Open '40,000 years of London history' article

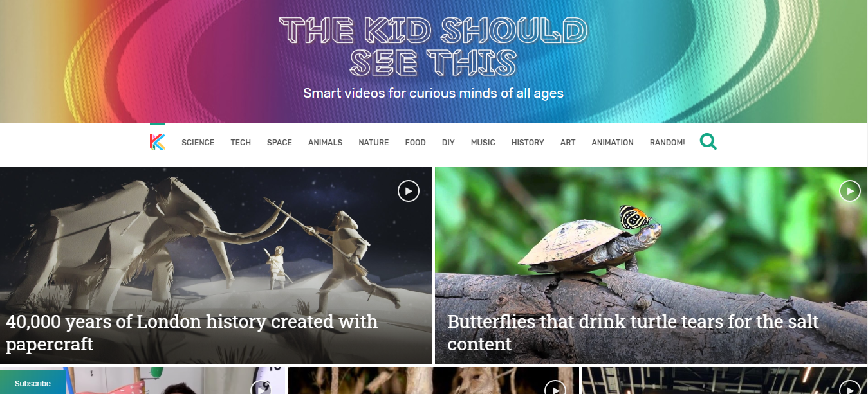pyautogui.click(x=192, y=332)
